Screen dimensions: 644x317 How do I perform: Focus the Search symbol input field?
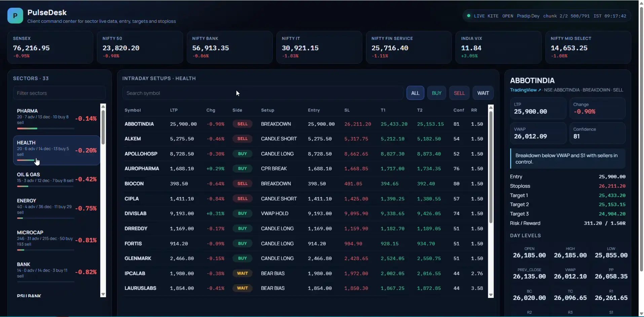(263, 93)
